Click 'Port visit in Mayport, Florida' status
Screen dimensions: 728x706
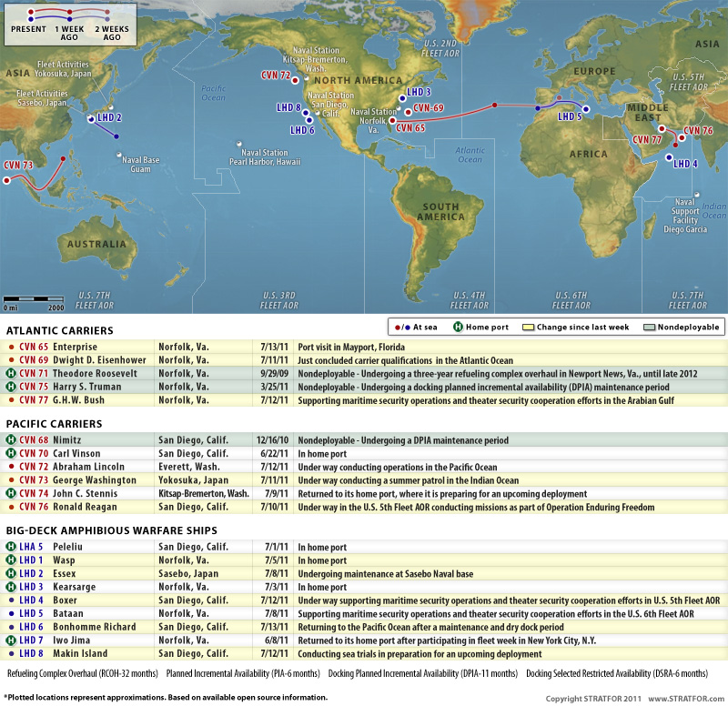coord(351,348)
